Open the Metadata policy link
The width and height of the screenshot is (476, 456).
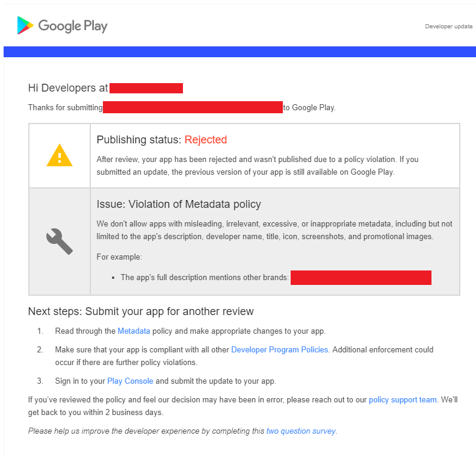[134, 331]
